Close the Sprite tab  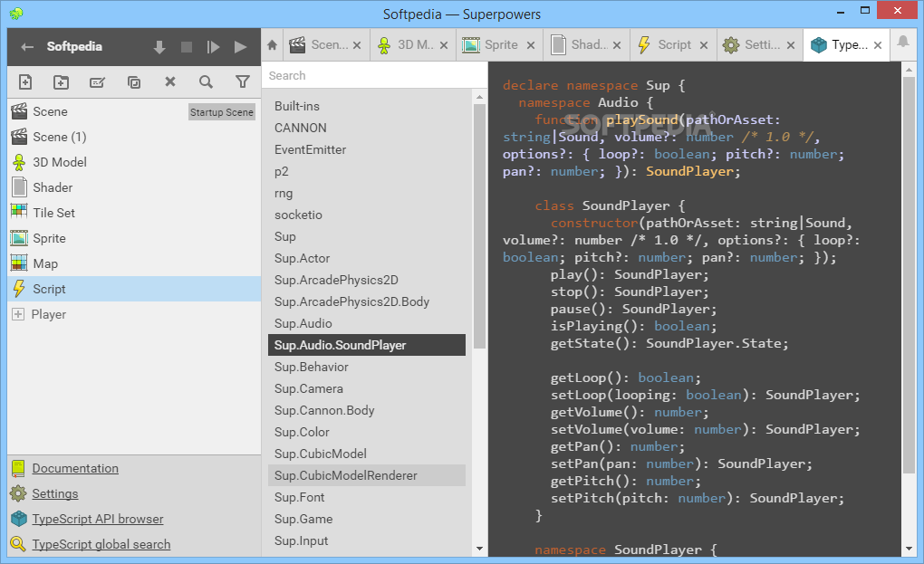click(x=530, y=45)
